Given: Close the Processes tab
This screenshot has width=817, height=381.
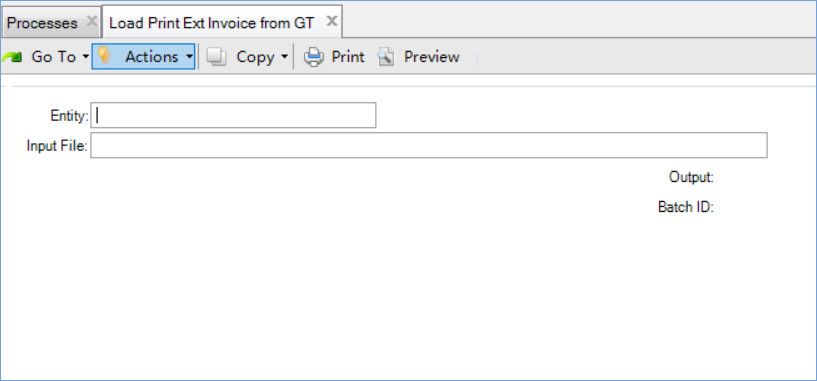Looking at the screenshot, I should [91, 21].
